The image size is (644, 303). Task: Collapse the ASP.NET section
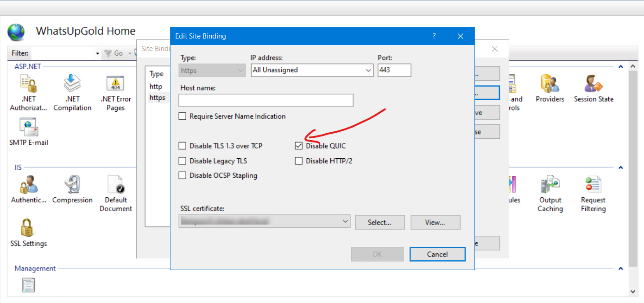tap(621, 67)
